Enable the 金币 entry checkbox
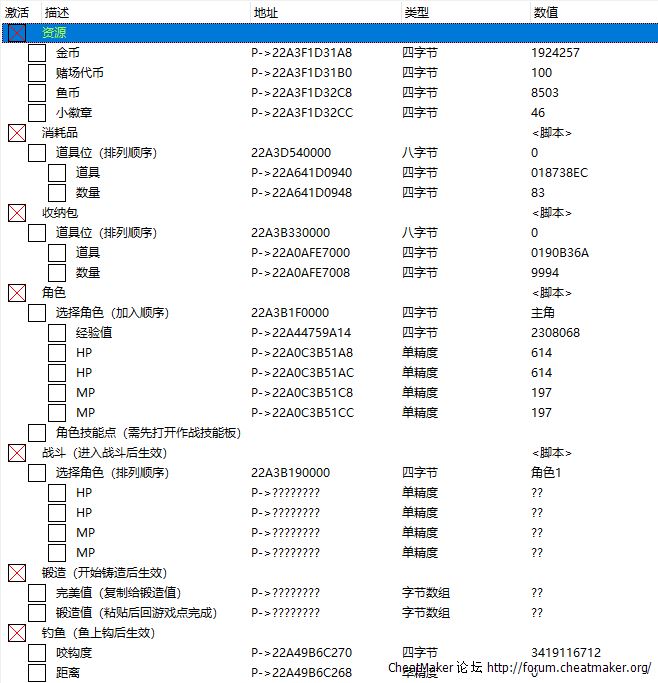Viewport: 658px width, 683px height. coord(37,53)
